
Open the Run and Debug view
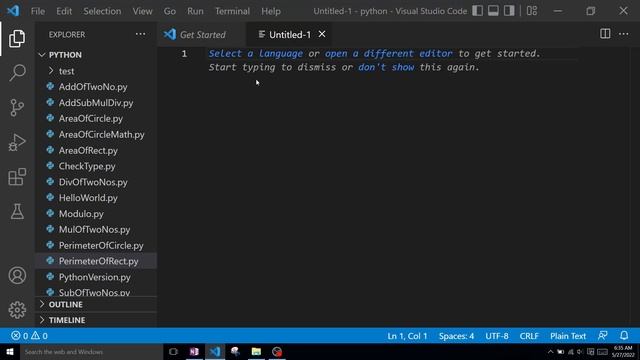coord(17,142)
